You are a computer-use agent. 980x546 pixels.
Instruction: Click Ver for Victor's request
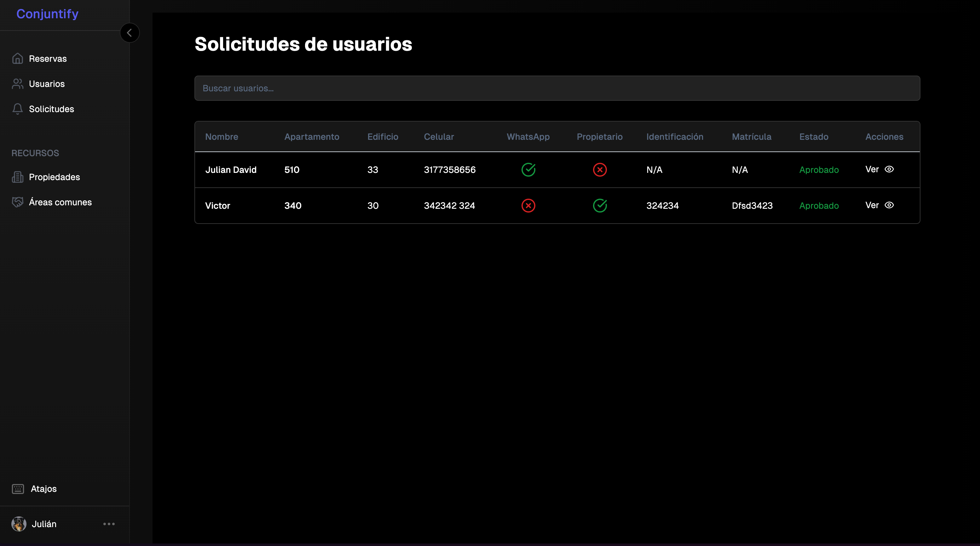tap(872, 205)
